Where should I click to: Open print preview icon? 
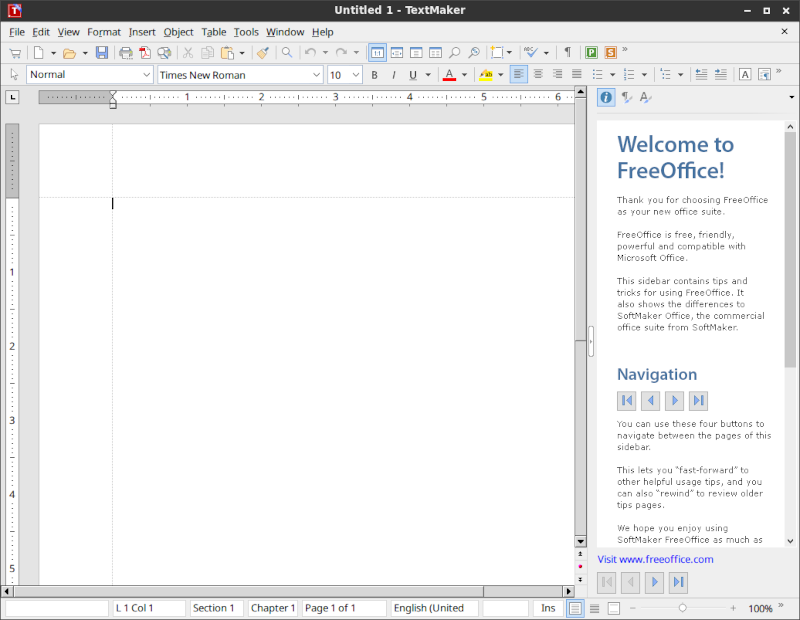tap(164, 53)
